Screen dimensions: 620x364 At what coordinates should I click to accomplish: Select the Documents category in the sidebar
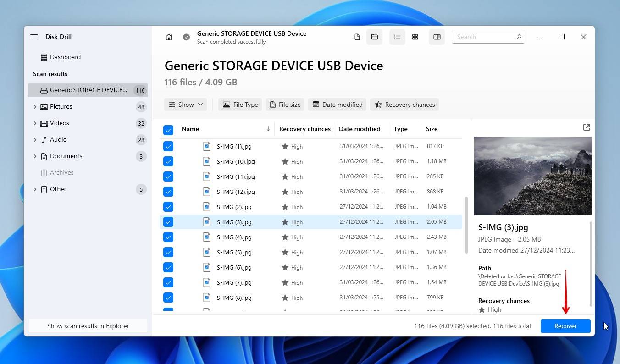coord(66,156)
